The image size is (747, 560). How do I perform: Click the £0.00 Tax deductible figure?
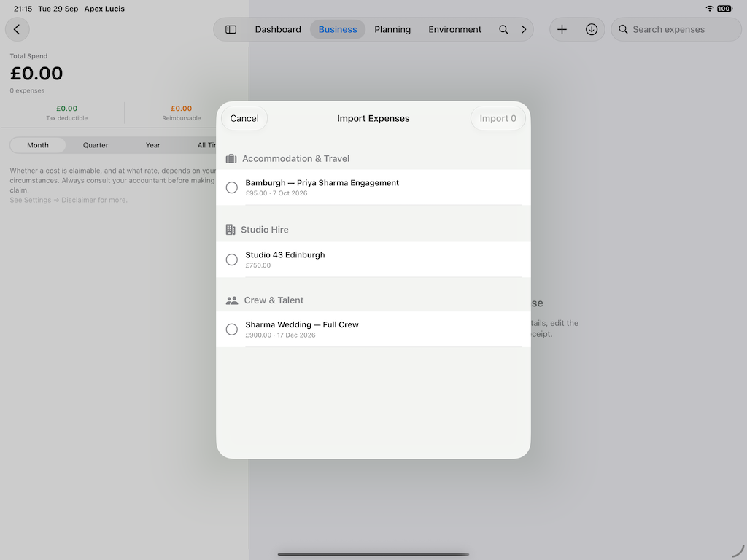coord(66,109)
